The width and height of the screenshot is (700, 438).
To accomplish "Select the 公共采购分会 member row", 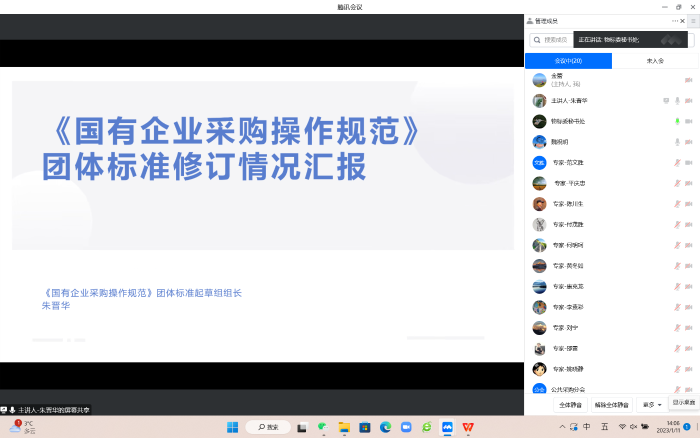I will (x=612, y=389).
